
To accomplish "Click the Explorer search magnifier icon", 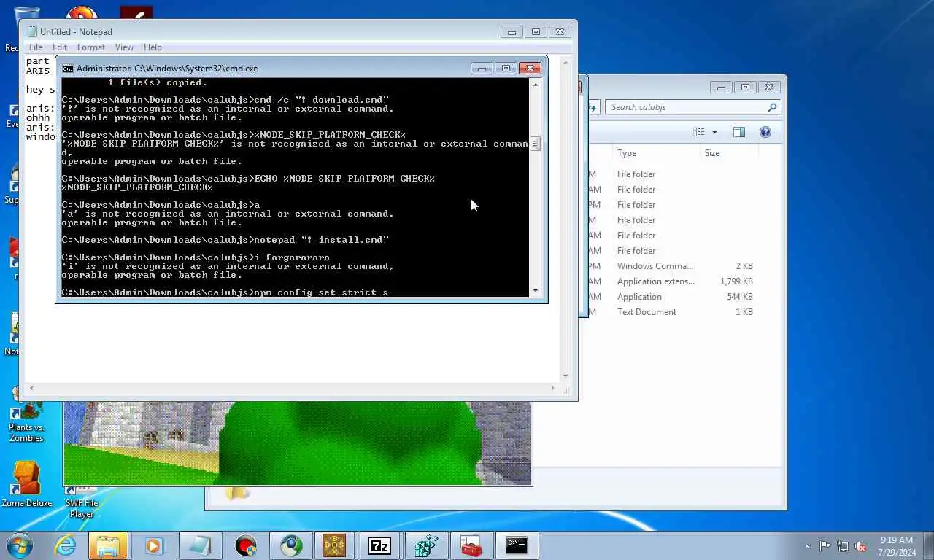I will click(771, 107).
